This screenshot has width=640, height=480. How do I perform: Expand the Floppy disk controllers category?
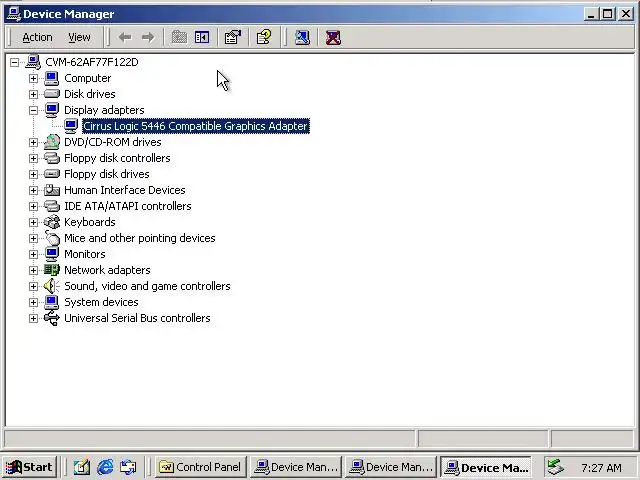point(33,158)
